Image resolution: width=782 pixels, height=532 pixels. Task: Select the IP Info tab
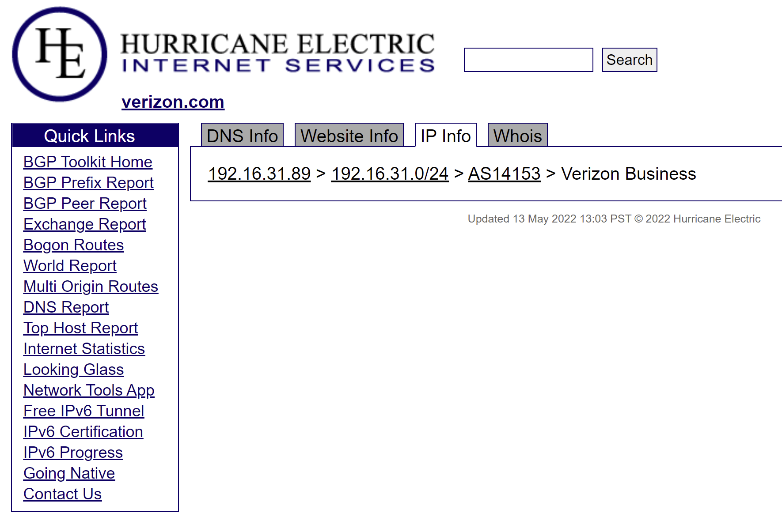(x=445, y=136)
